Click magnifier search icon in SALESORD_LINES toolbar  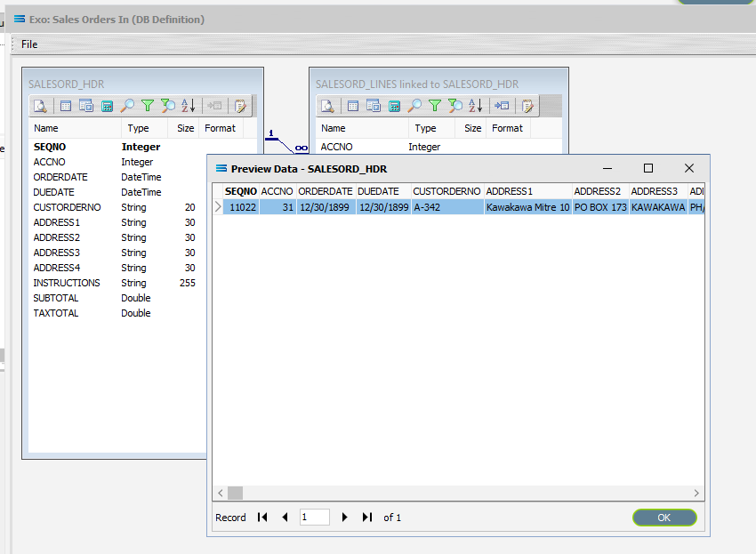point(414,106)
